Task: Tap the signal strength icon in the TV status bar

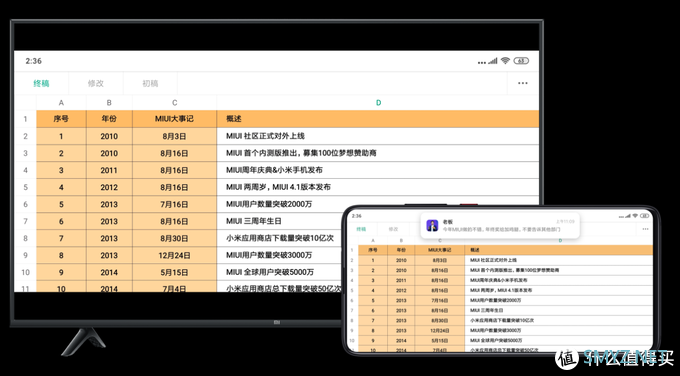Action: pyautogui.click(x=492, y=61)
